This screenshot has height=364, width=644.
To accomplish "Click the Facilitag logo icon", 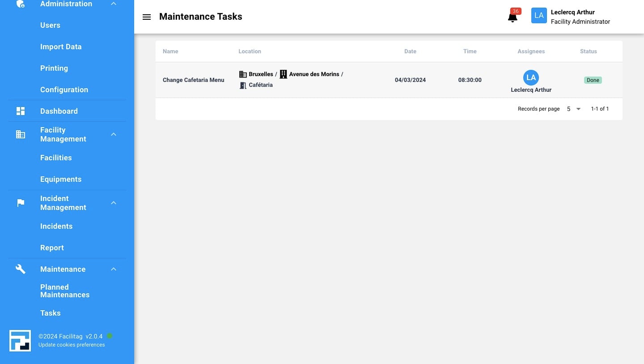I will pos(20,341).
